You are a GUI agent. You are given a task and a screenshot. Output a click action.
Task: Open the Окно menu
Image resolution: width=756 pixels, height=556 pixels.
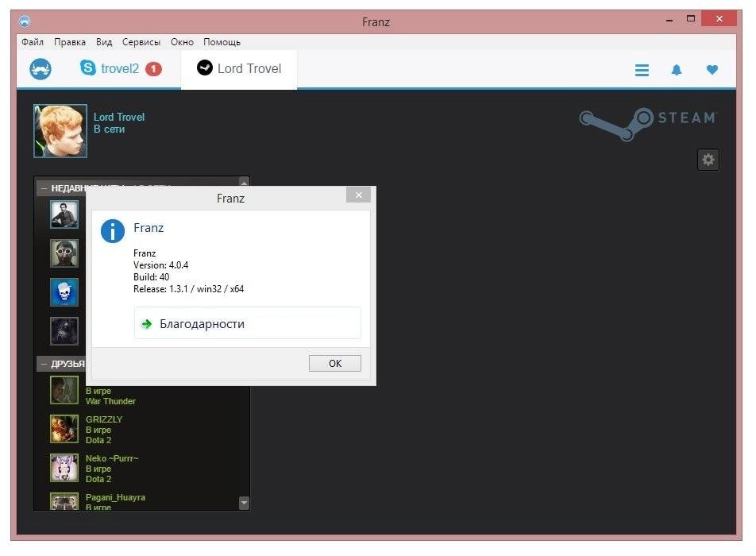182,42
